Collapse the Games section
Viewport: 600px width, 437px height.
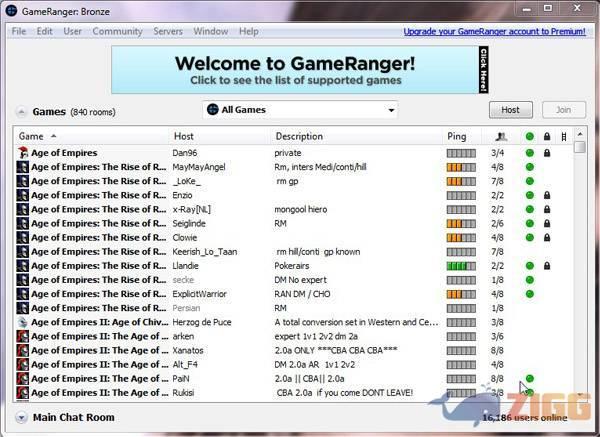pos(21,112)
